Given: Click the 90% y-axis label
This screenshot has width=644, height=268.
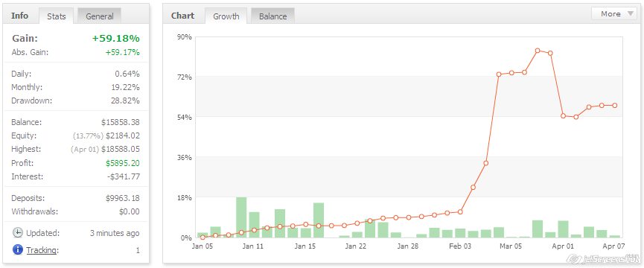Looking at the screenshot, I should (185, 36).
